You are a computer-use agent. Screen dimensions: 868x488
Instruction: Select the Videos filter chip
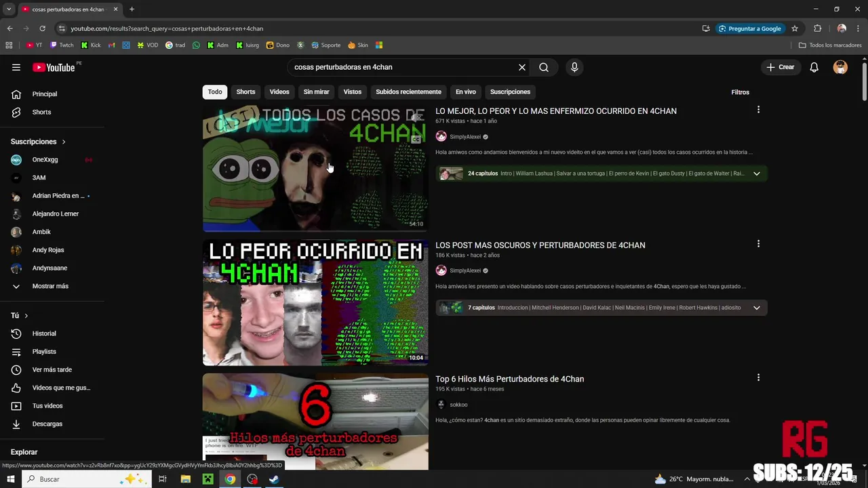[279, 91]
